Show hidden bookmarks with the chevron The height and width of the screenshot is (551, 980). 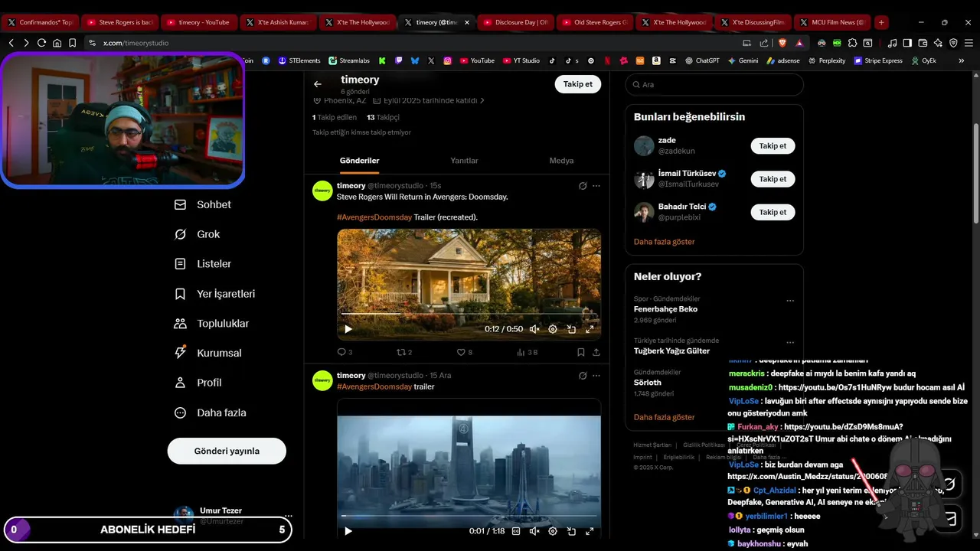[962, 60]
